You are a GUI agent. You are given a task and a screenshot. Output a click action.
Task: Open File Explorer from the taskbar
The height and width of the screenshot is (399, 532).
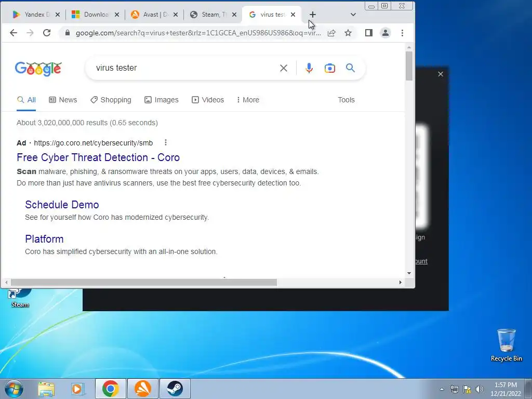pos(46,389)
